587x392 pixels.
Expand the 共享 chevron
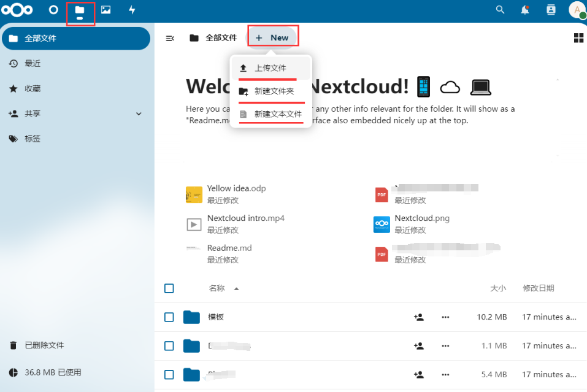coord(139,114)
